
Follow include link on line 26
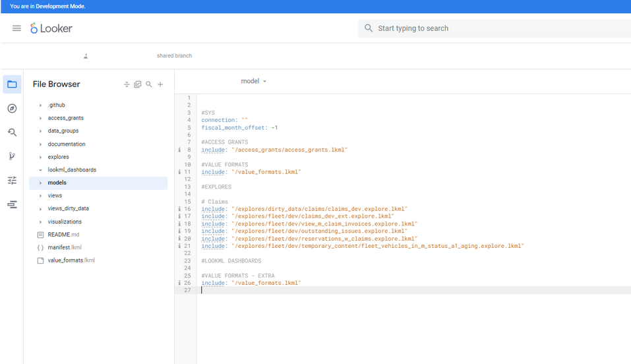[213, 283]
